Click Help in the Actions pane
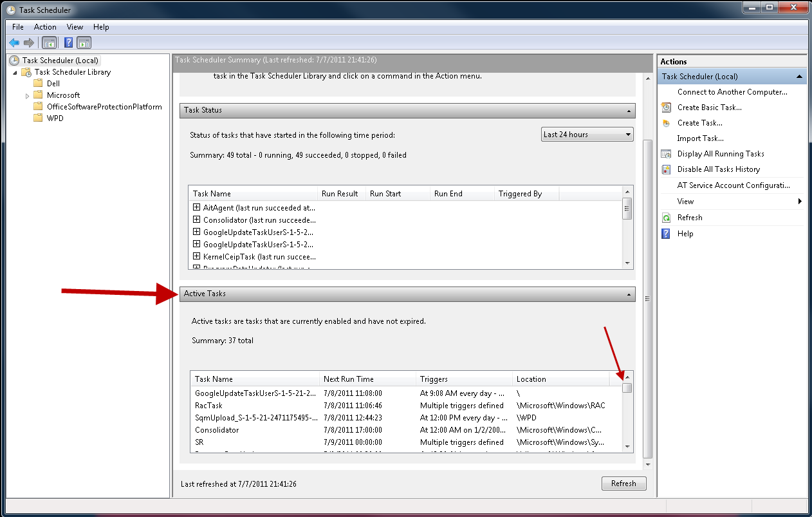The image size is (812, 517). [685, 234]
